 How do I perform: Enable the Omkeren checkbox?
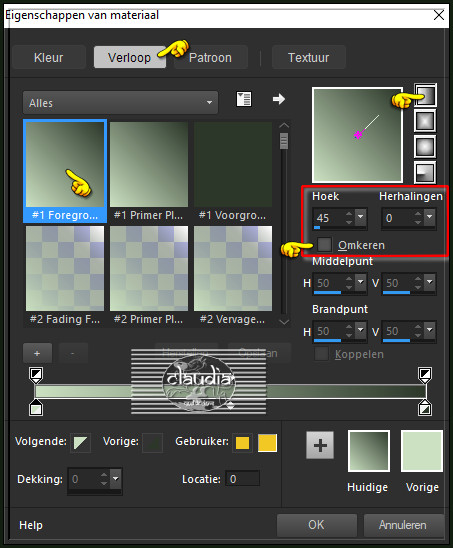tap(324, 244)
